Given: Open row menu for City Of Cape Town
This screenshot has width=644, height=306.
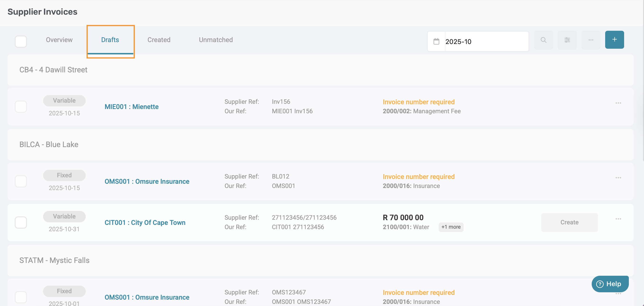Looking at the screenshot, I should [618, 219].
